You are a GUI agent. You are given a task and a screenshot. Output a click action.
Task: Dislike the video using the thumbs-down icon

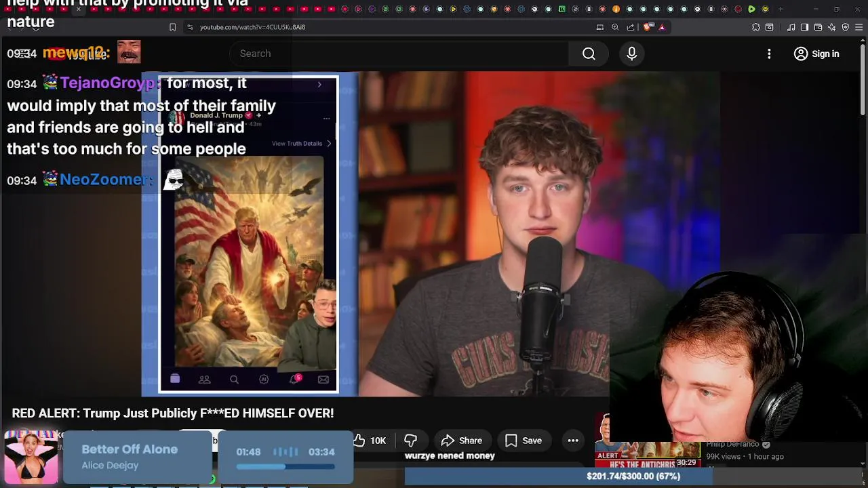coord(410,441)
